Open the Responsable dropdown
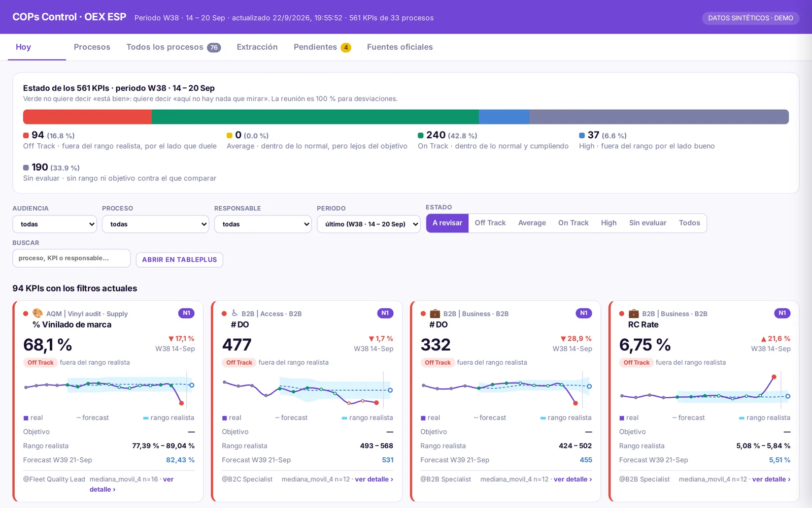 263,224
